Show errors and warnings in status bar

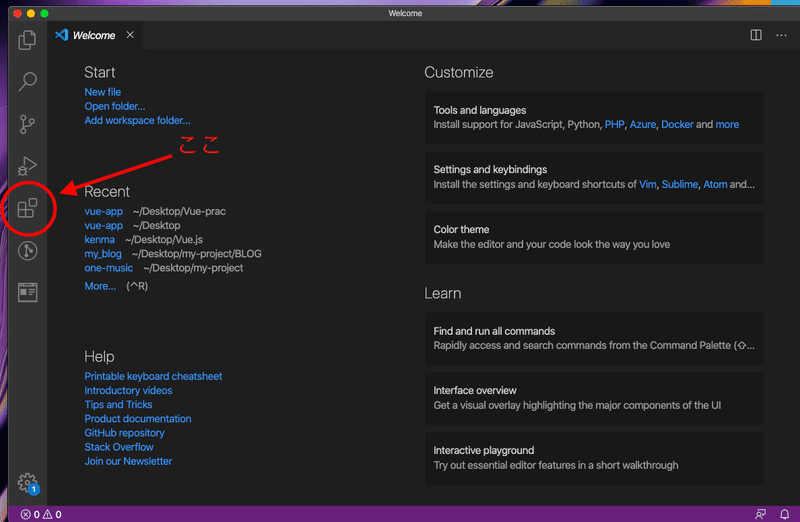[x=41, y=514]
